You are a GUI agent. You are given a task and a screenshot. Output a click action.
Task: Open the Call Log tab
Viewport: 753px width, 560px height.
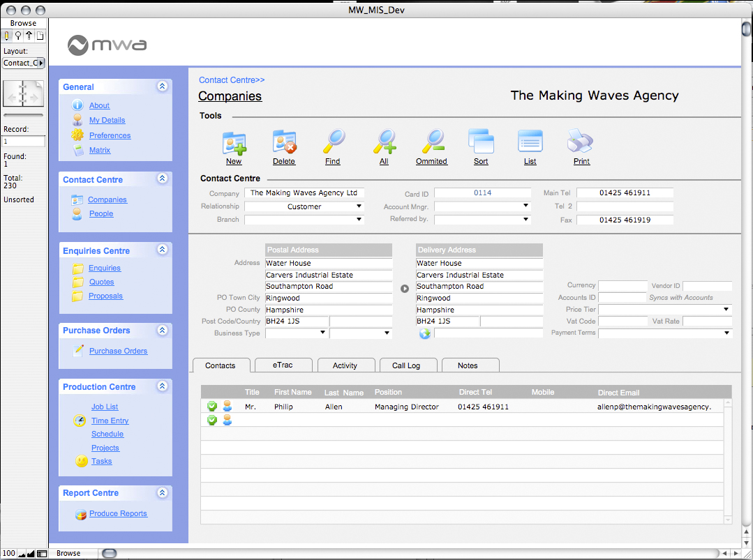coord(408,365)
